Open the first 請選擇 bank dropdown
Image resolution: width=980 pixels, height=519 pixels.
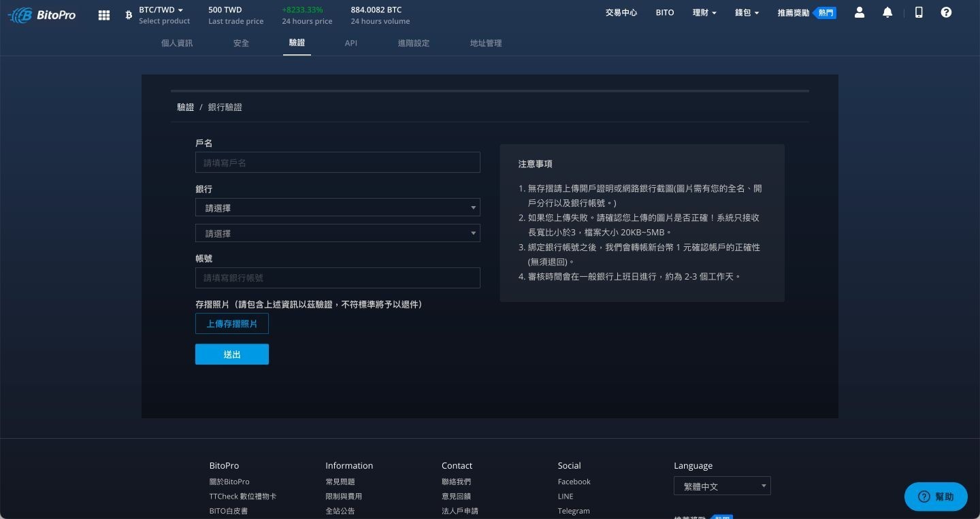click(338, 207)
